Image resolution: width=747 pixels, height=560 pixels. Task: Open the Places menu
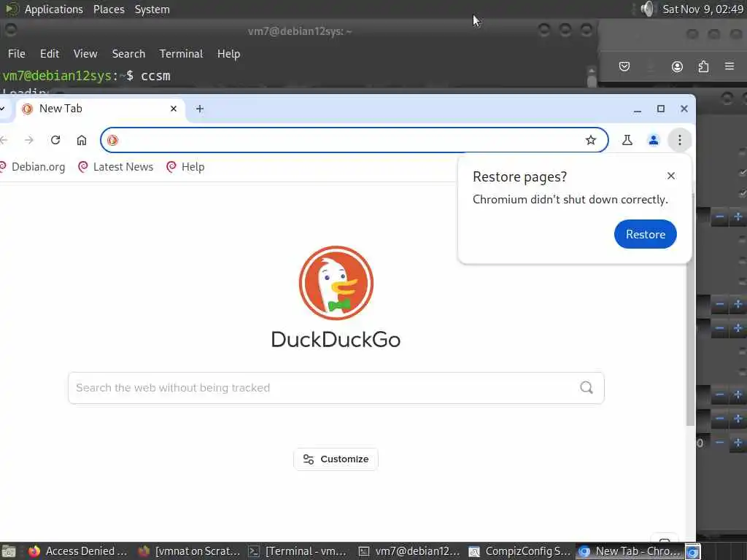point(109,9)
